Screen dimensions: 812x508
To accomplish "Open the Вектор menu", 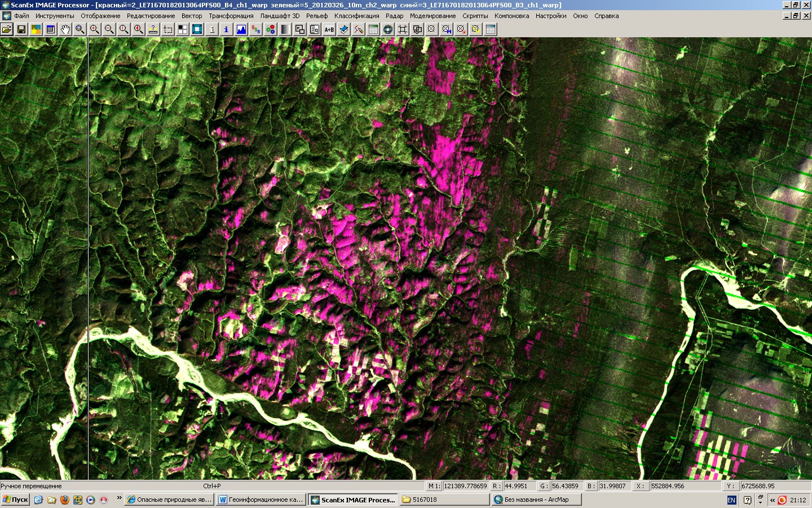I will [x=192, y=16].
